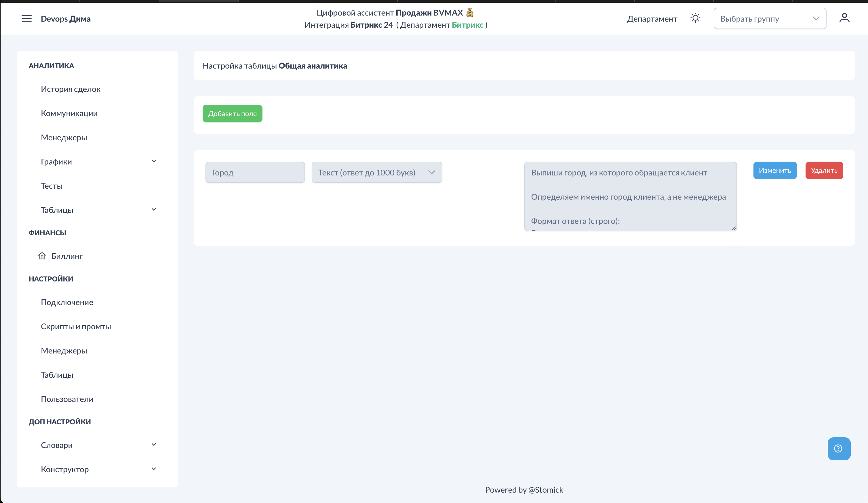868x503 pixels.
Task: Click the Город field name input
Action: 255,172
